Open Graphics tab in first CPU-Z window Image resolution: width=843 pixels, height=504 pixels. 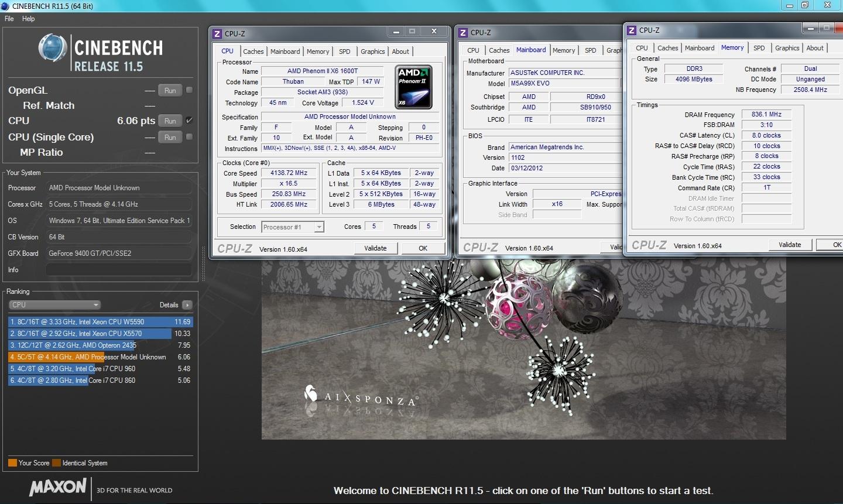pyautogui.click(x=372, y=52)
